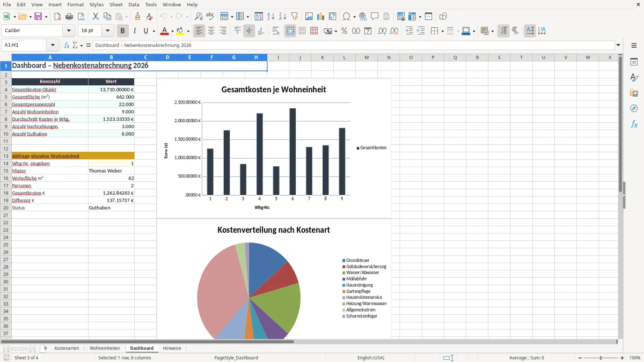Increase indent

409,31
